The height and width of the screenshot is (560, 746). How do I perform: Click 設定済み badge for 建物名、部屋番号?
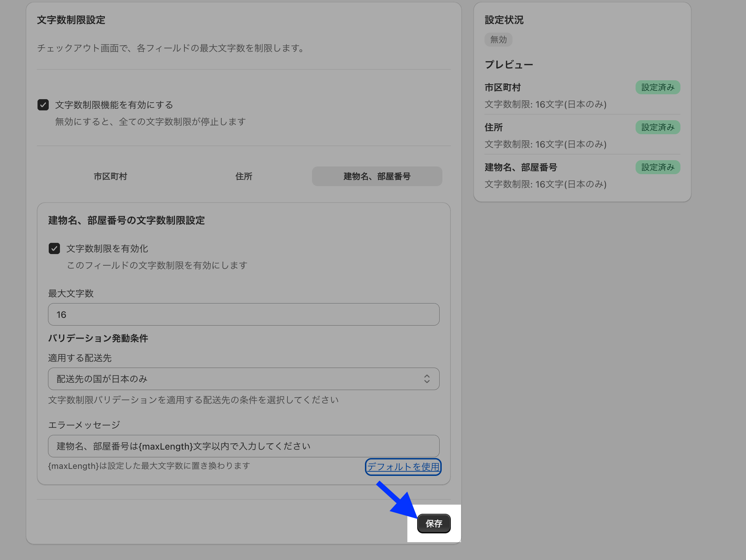(658, 167)
